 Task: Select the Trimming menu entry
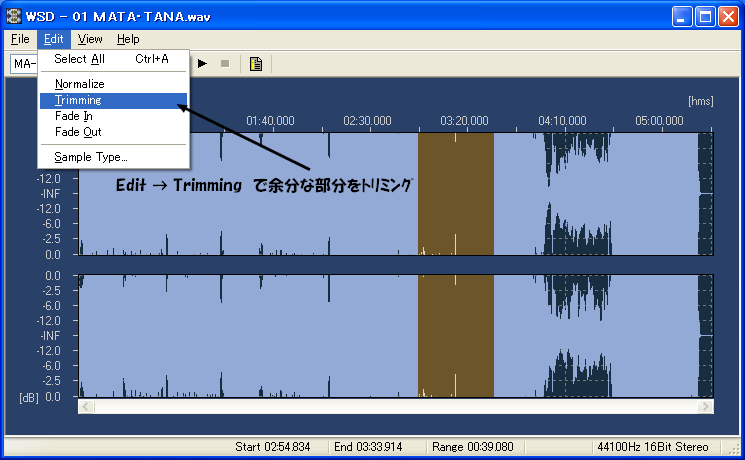point(114,100)
